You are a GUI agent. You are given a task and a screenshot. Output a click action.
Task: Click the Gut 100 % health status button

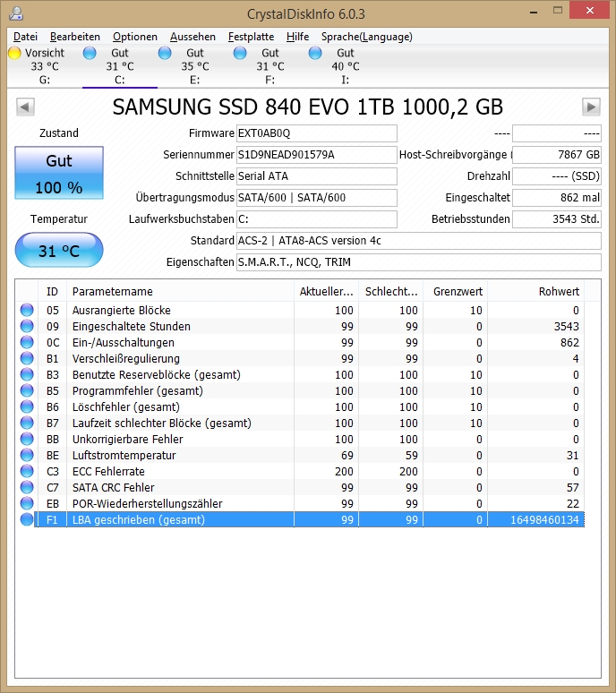pyautogui.click(x=59, y=174)
